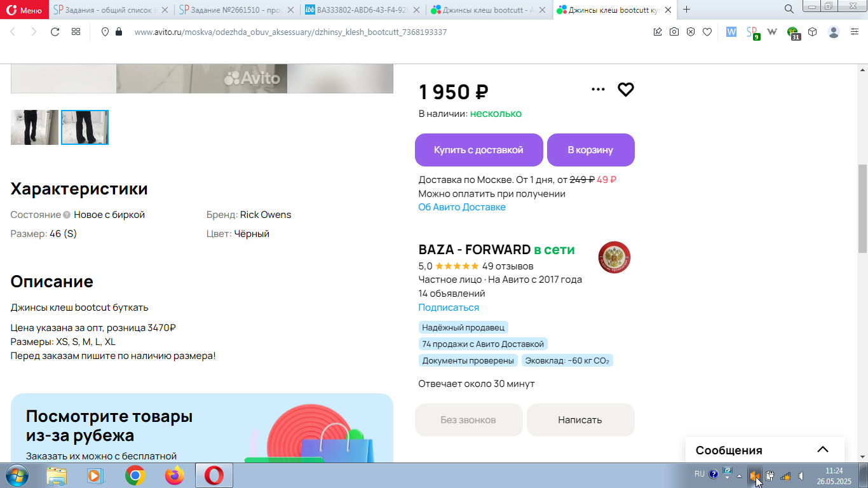Open a new browser tab
Viewport: 868px width, 488px height.
point(687,10)
